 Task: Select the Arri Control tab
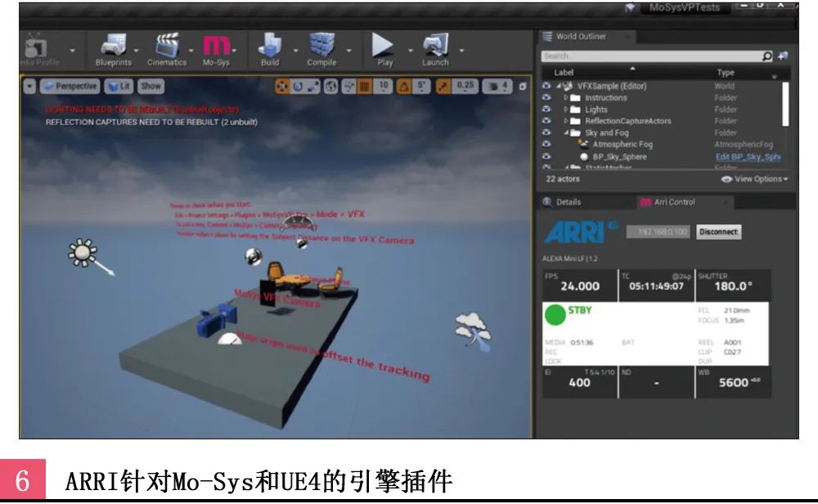click(673, 202)
